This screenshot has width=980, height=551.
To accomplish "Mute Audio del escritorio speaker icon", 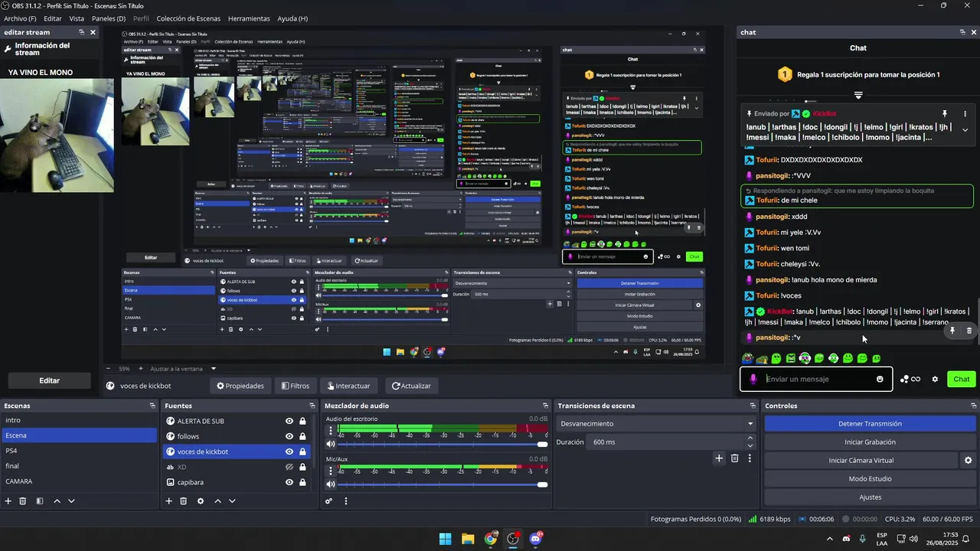I will pos(331,444).
